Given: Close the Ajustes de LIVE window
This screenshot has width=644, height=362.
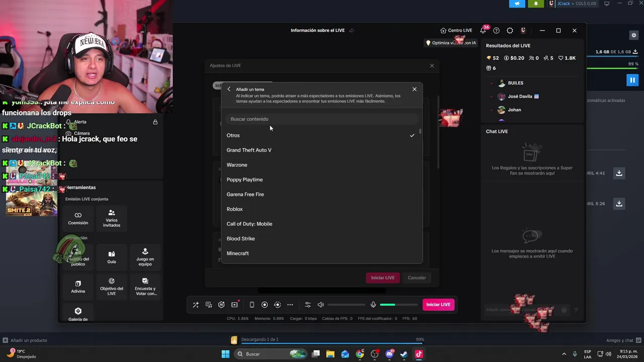Looking at the screenshot, I should (x=432, y=65).
